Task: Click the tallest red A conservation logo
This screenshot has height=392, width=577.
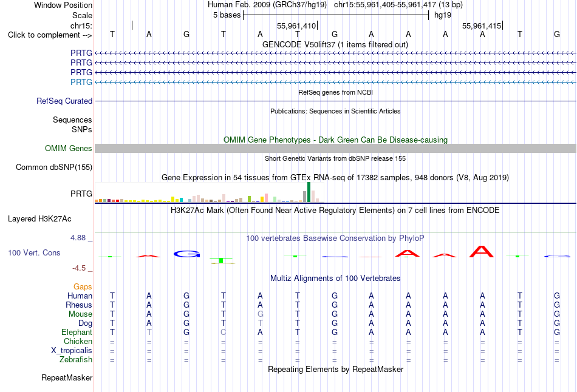Action: coord(481,252)
